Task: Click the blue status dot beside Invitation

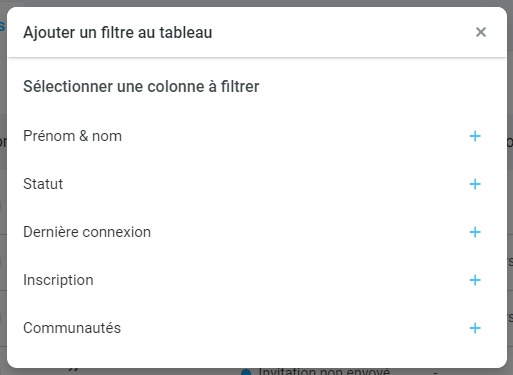Action: tap(246, 372)
